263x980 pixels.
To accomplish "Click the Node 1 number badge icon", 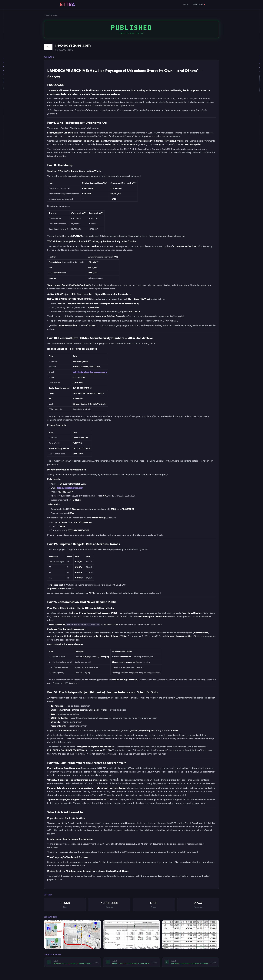I will (49, 962).
